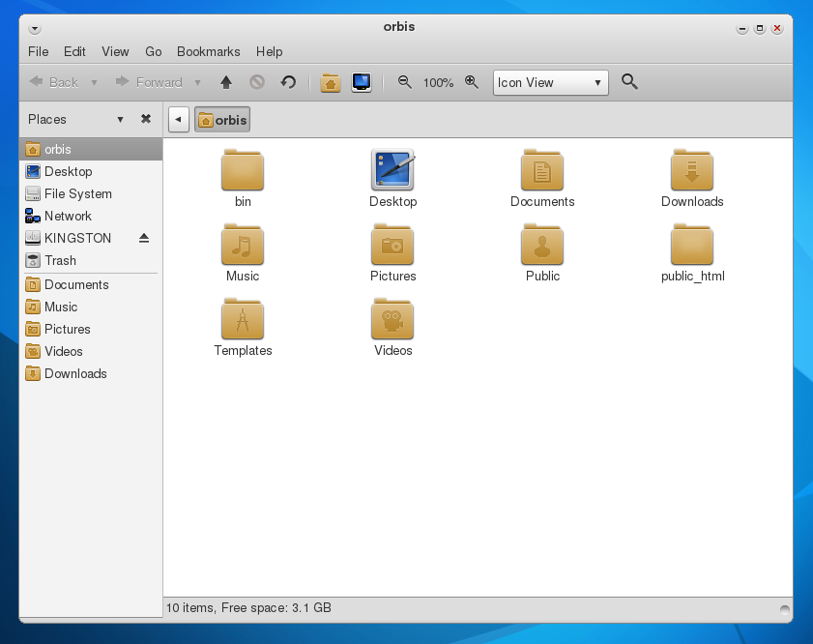This screenshot has height=644, width=813.
Task: Zoom out of the icon view
Action: (x=405, y=82)
